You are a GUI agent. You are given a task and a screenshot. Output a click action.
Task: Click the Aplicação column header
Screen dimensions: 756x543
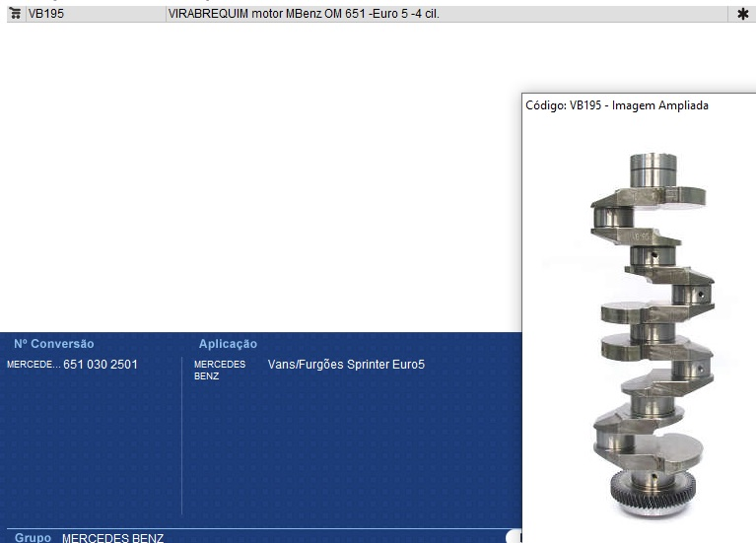coord(228,344)
